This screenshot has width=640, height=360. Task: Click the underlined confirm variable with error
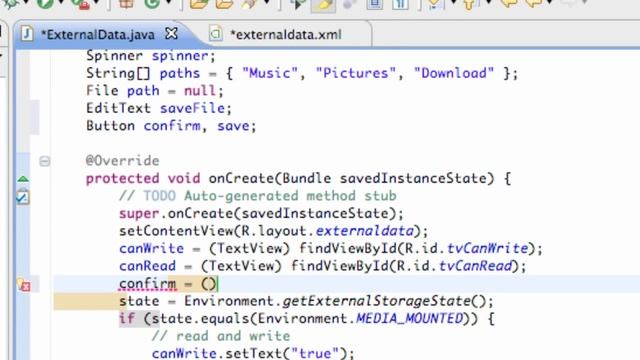click(x=147, y=284)
